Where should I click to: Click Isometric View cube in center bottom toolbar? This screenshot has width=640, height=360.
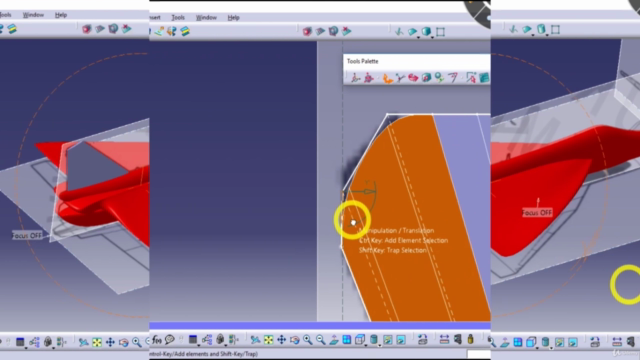click(360, 340)
